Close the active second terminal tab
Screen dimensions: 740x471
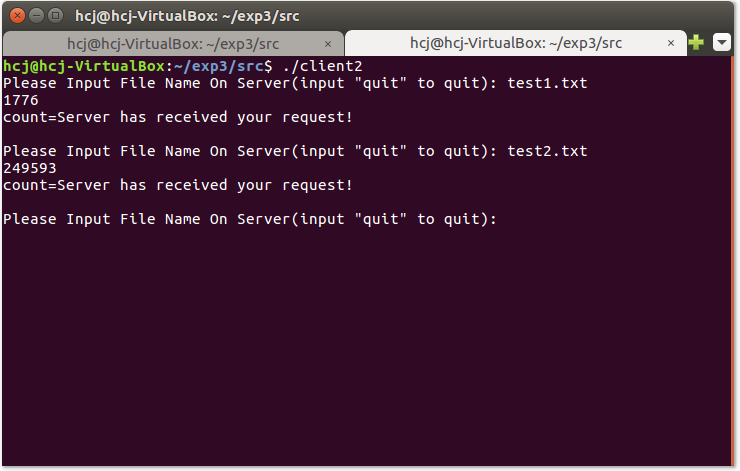click(x=671, y=43)
